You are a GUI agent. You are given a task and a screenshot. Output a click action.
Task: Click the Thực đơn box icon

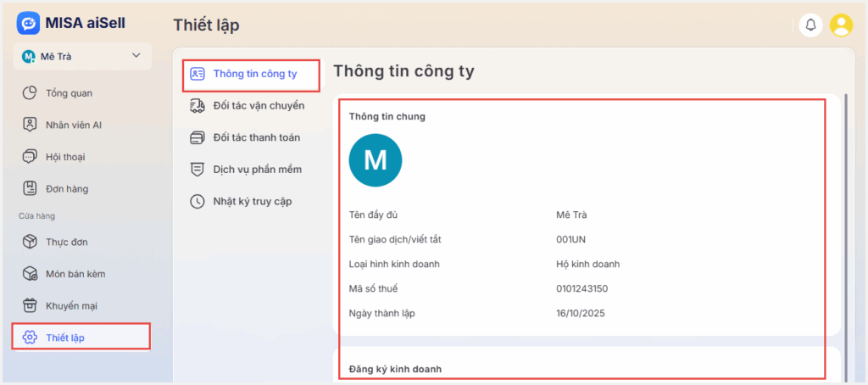click(30, 242)
